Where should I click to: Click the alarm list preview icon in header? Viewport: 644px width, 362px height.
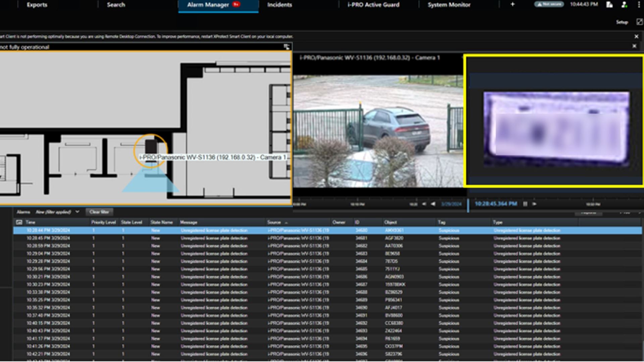point(19,222)
